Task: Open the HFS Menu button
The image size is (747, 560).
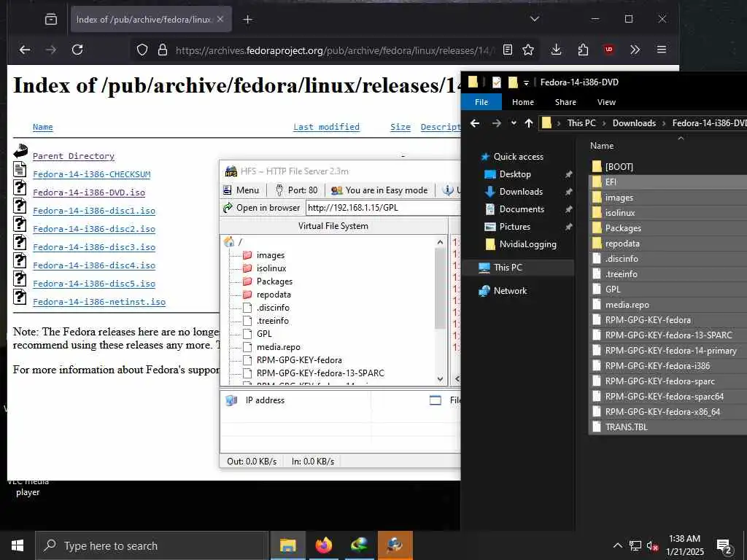Action: [241, 190]
